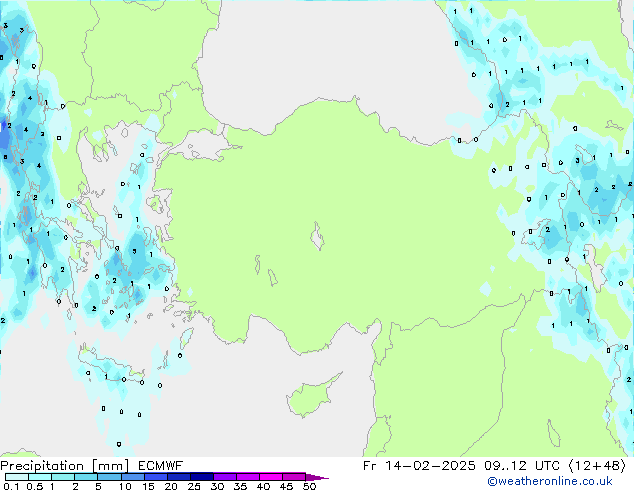This screenshot has width=634, height=490.
Task: Click the island of Cyprus on the map
Action: [x=309, y=398]
